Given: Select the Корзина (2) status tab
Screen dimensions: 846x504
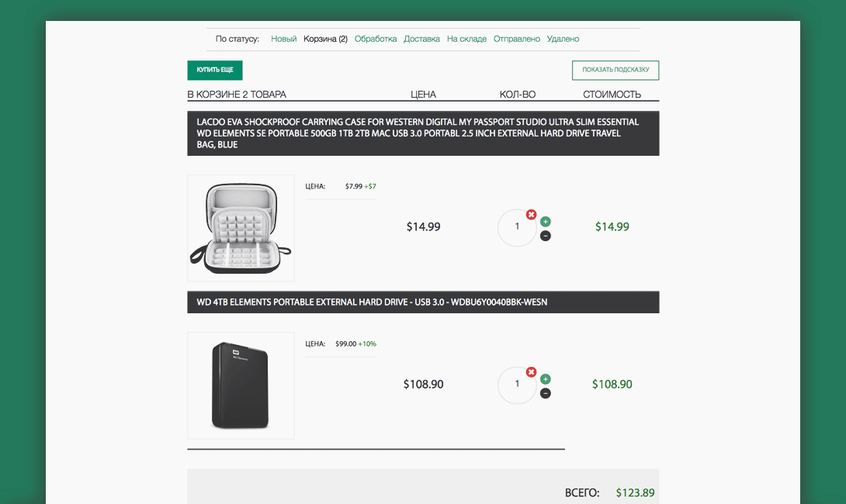Looking at the screenshot, I should click(325, 39).
